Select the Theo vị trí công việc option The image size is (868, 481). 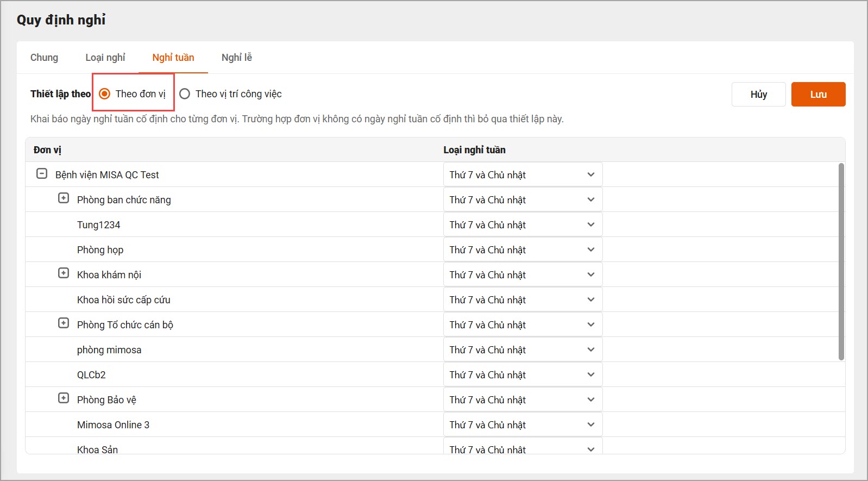click(185, 94)
